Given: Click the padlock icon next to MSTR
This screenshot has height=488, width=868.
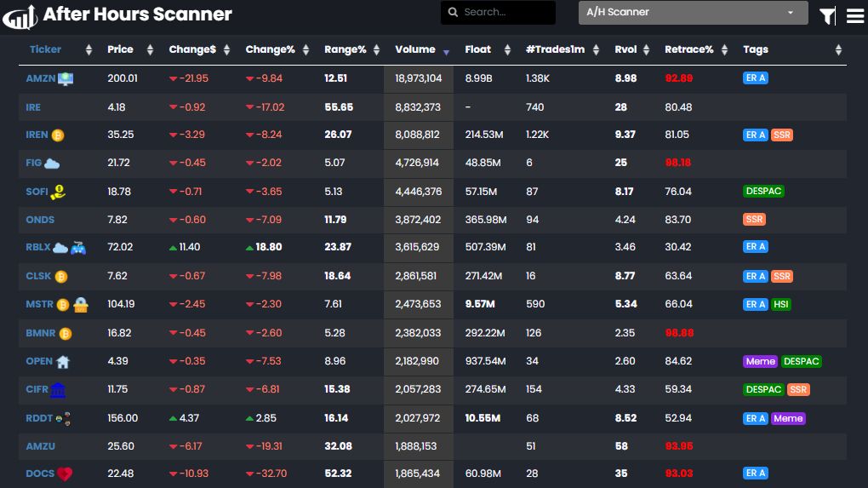Looking at the screenshot, I should tap(81, 305).
